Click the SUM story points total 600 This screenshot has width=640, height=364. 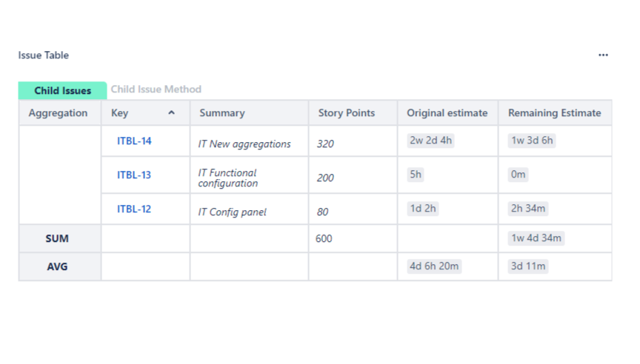(324, 239)
